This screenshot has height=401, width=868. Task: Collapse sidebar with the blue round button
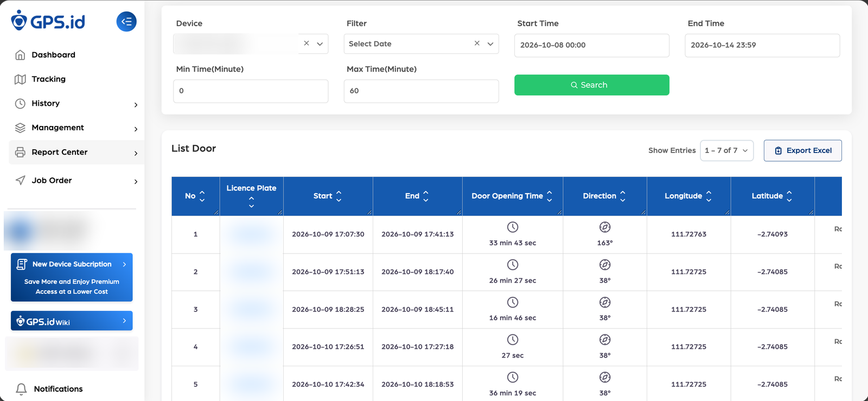click(x=126, y=22)
